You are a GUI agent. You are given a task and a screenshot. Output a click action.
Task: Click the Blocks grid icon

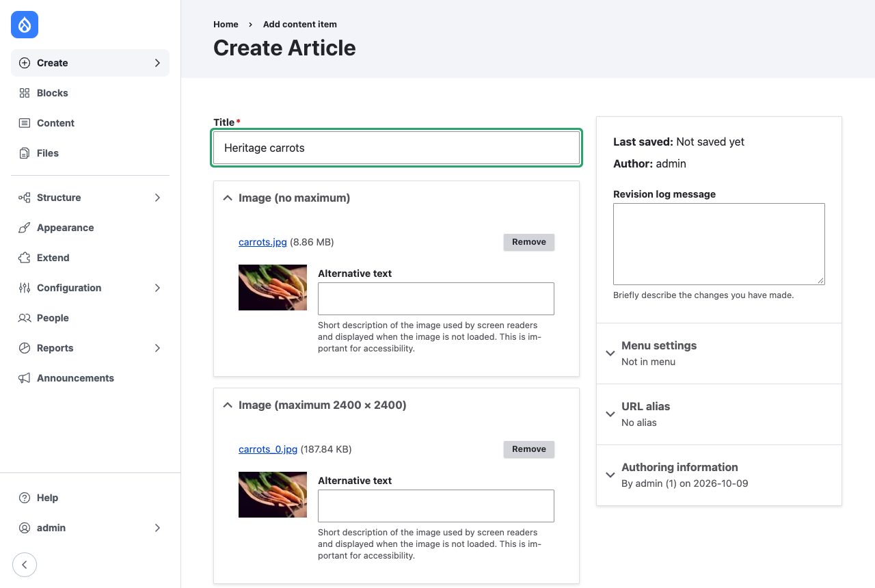click(x=25, y=93)
